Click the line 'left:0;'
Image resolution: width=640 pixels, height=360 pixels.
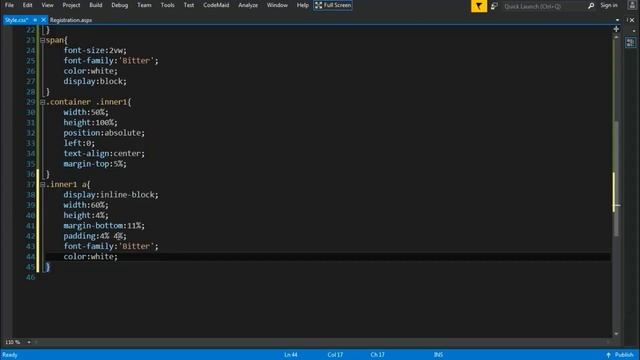point(79,143)
